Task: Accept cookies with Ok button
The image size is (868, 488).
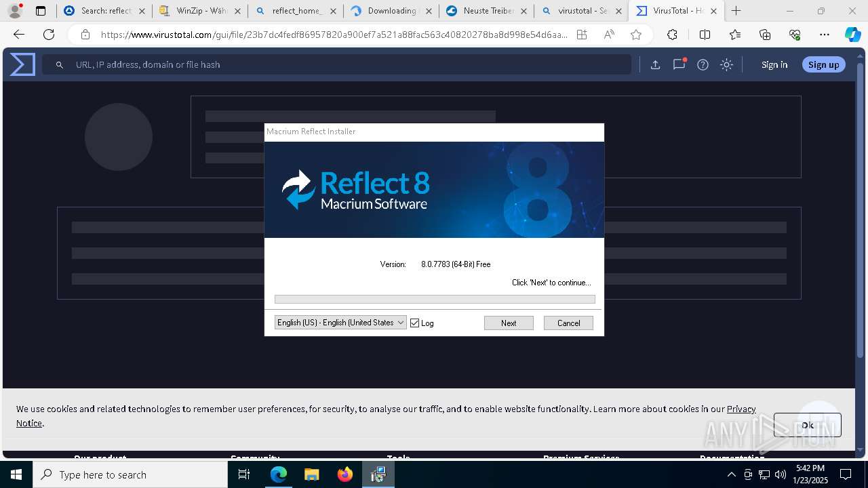Action: pos(807,425)
